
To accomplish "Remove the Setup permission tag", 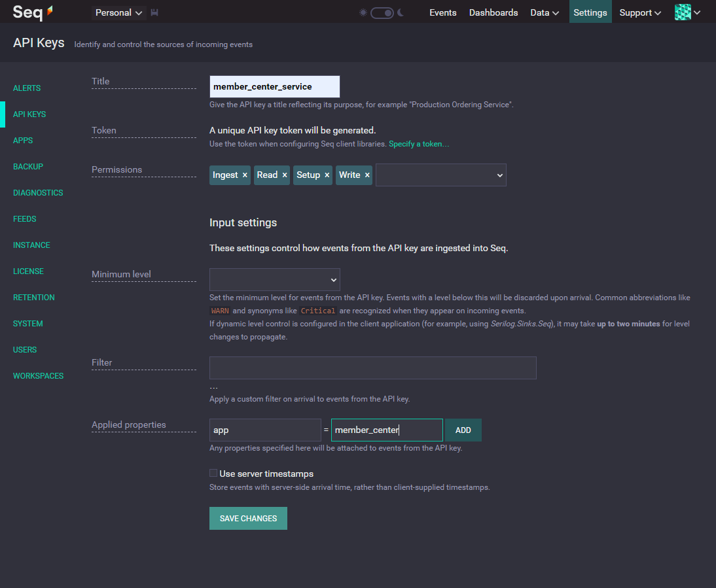I will pyautogui.click(x=327, y=175).
